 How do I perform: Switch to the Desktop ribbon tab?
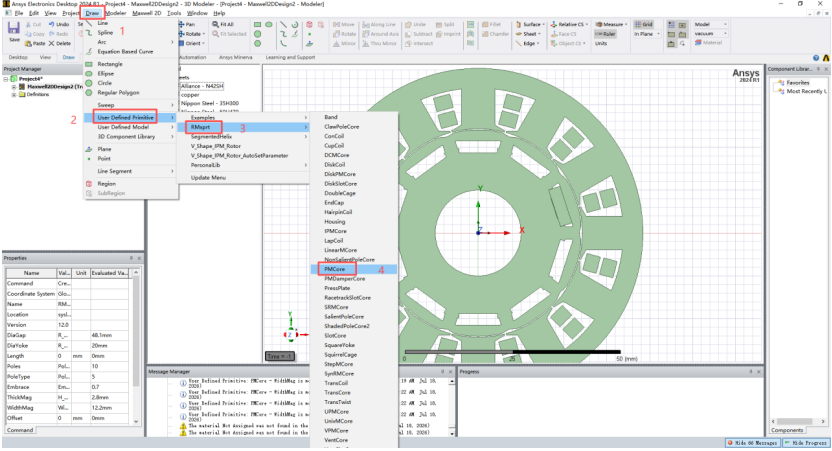click(x=18, y=57)
